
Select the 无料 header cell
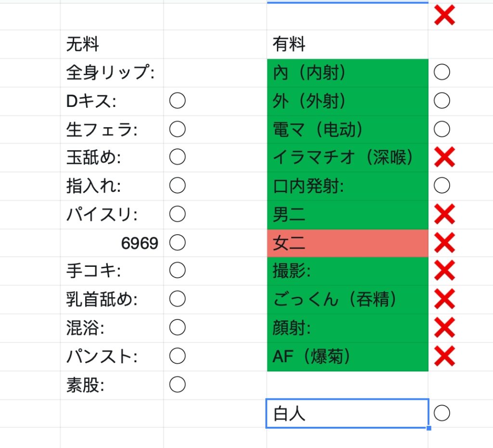[x=112, y=44]
